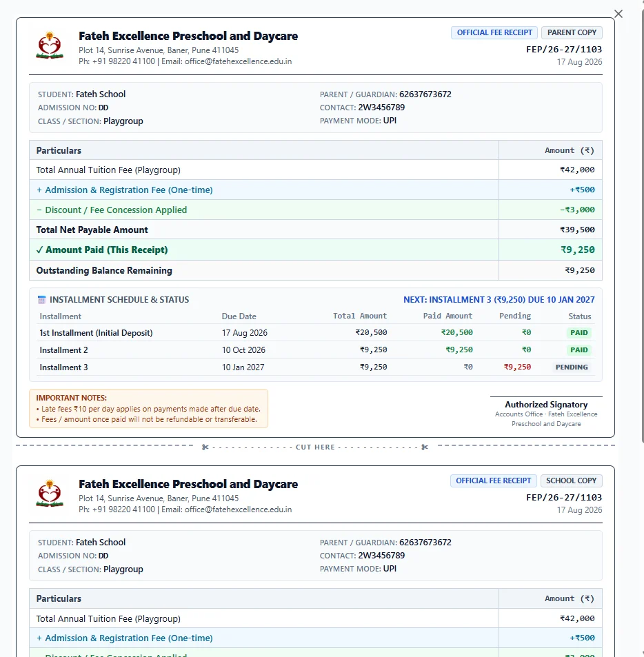Viewport: 644px width, 657px height.
Task: Click the SCHOOL COPY badge
Action: tap(572, 481)
